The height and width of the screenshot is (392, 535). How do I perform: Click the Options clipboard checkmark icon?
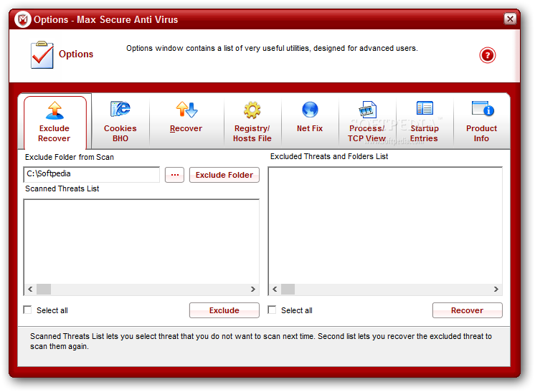pyautogui.click(x=42, y=55)
